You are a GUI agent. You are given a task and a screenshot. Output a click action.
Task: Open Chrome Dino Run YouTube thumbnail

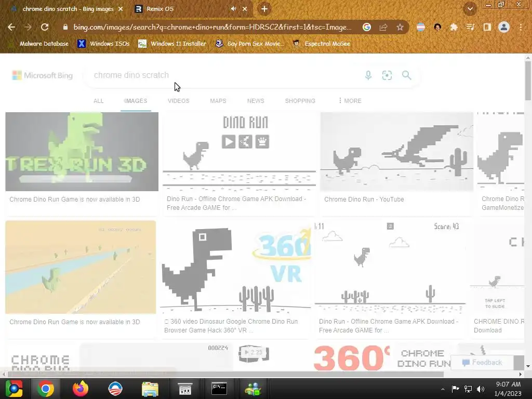point(396,152)
